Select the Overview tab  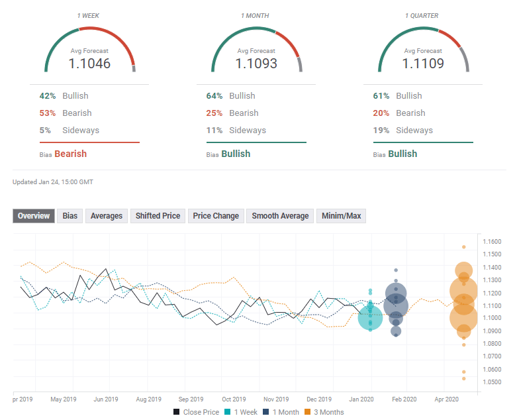coord(34,216)
